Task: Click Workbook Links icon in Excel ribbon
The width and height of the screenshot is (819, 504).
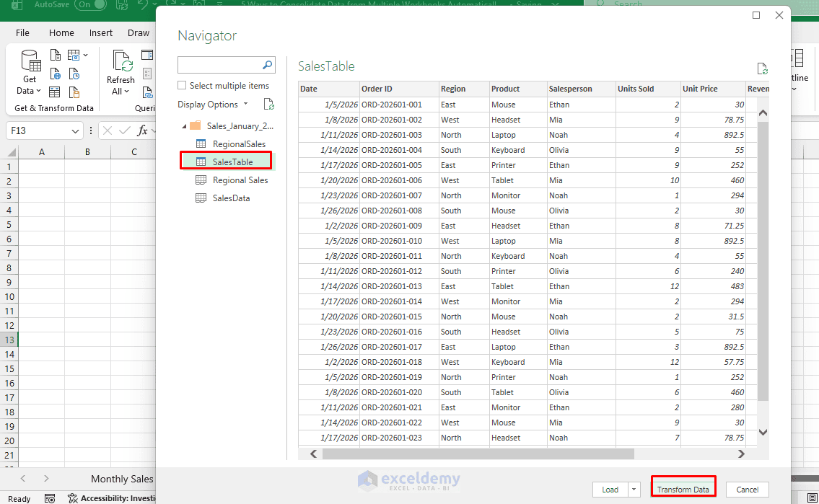Action: point(148,92)
